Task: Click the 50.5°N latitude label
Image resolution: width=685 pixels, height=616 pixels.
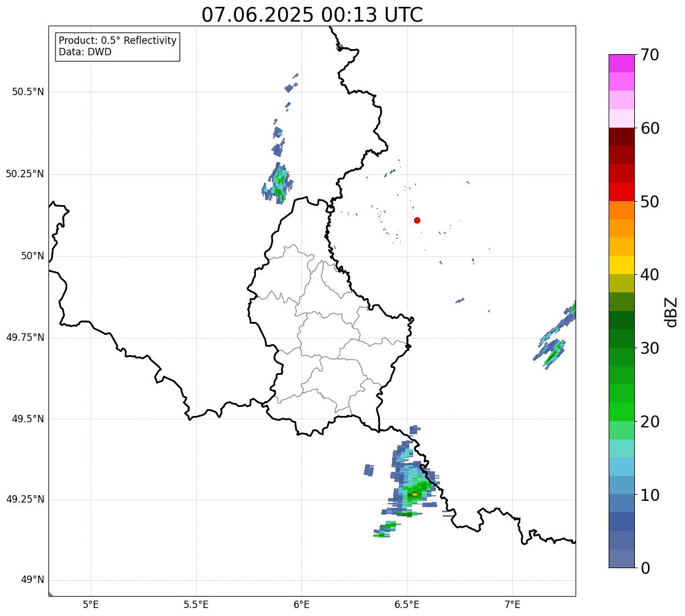Action: (28, 92)
